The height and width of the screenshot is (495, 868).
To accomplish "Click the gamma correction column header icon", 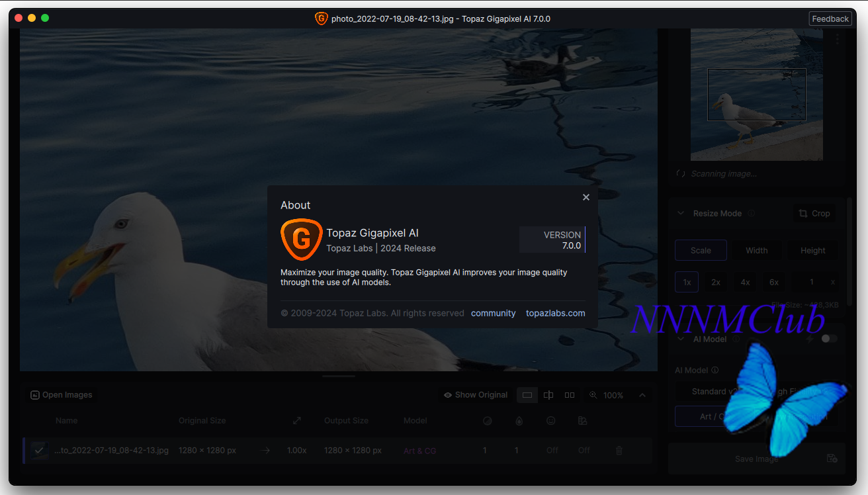I will point(583,420).
